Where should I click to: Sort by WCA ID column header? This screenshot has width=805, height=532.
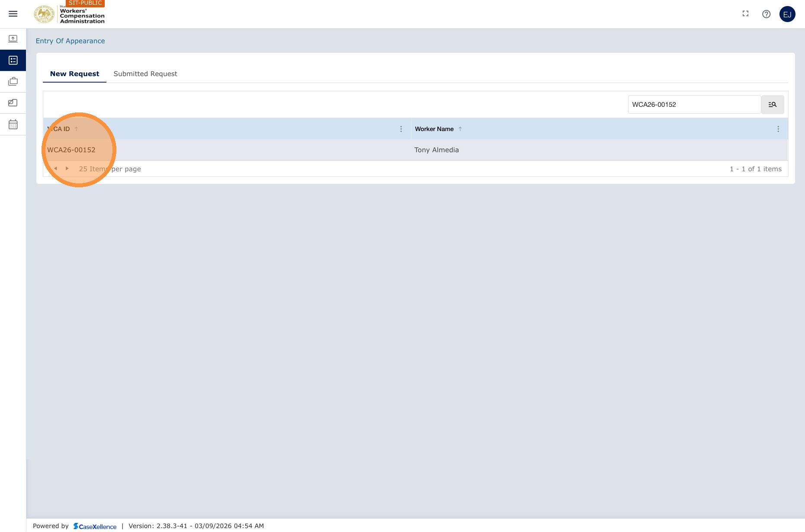[x=59, y=129]
